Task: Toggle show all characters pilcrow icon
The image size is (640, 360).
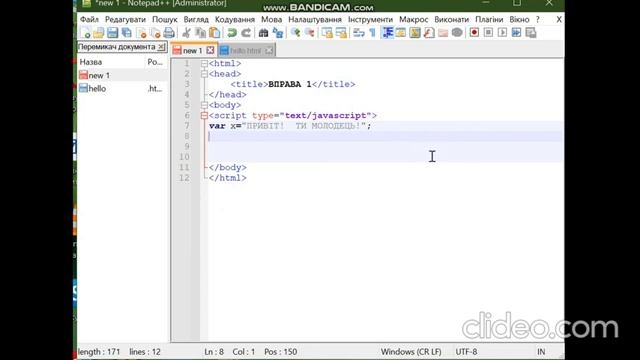Action: (x=372, y=33)
